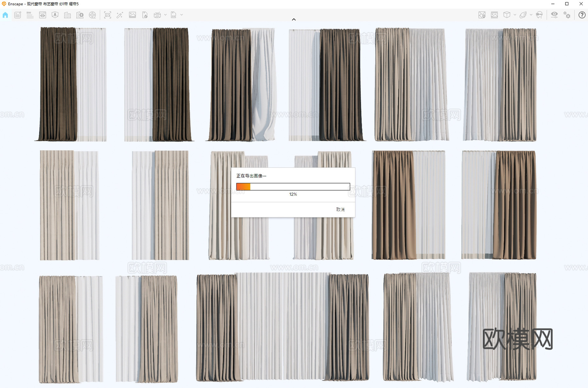Screen dimensions: 588x388
Task: Click the cube projection mode icon
Action: pyautogui.click(x=507, y=15)
